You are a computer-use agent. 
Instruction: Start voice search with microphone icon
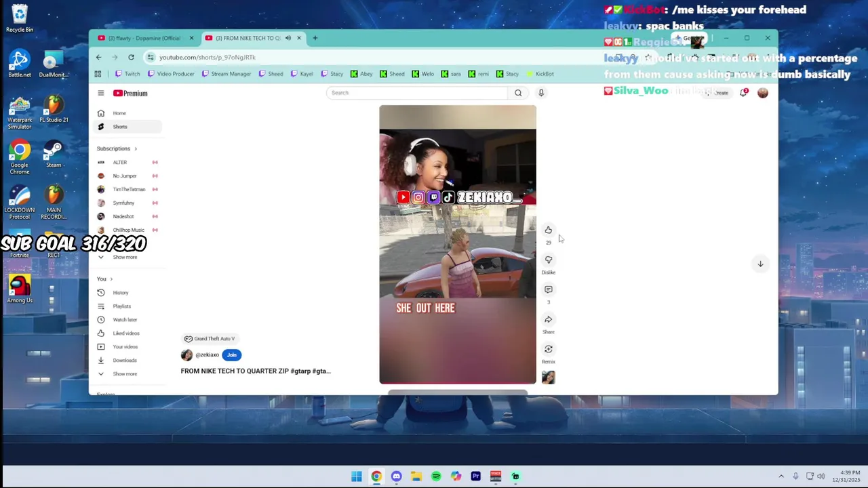[540, 93]
